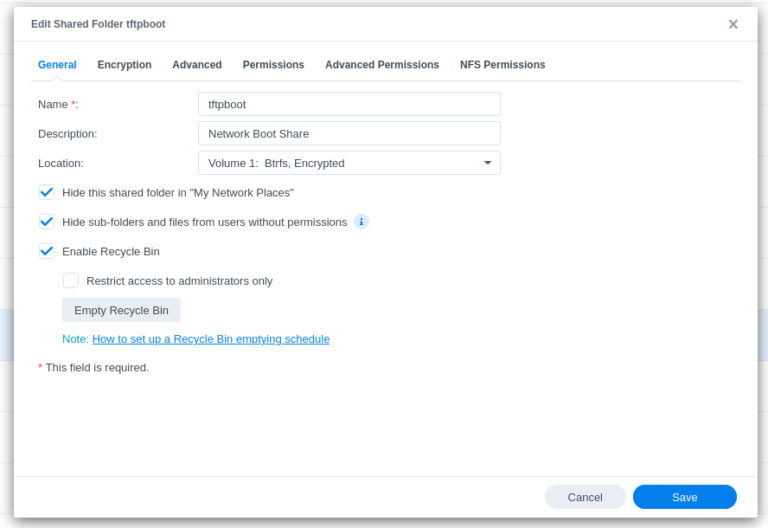Switch to the Encryption tab
This screenshot has height=528, width=768.
pyautogui.click(x=124, y=65)
